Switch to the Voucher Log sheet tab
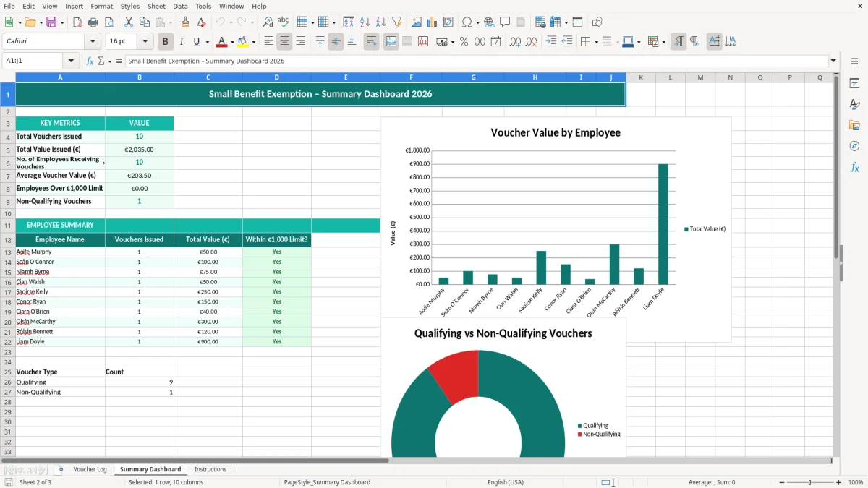Image resolution: width=868 pixels, height=488 pixels. click(90, 470)
